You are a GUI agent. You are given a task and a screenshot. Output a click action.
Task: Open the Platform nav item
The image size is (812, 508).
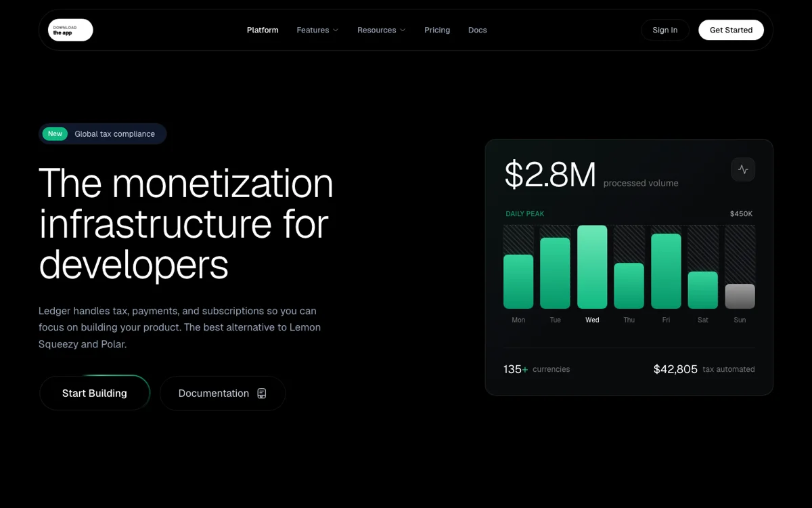[x=263, y=30]
